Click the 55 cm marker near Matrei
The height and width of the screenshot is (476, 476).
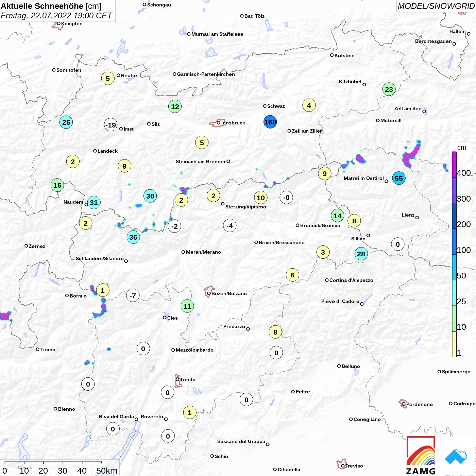[399, 178]
